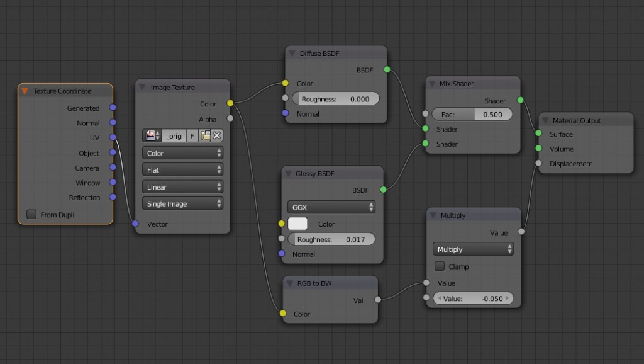Click the open image folder icon

[x=205, y=135]
